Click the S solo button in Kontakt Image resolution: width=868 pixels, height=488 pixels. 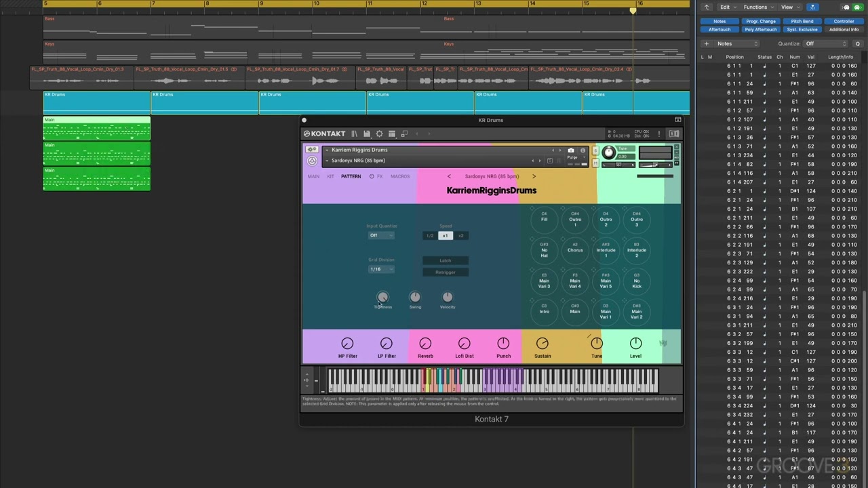tap(595, 150)
